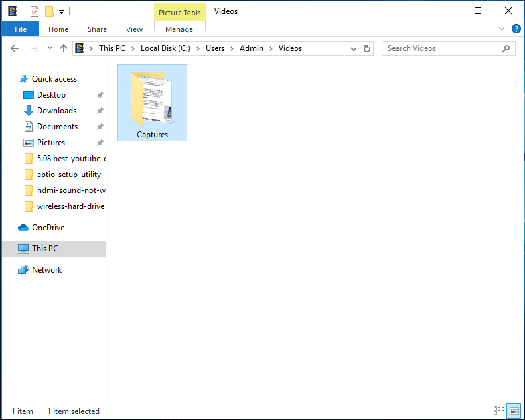The width and height of the screenshot is (525, 420).
Task: Switch to Large icons view layout
Action: 514,411
